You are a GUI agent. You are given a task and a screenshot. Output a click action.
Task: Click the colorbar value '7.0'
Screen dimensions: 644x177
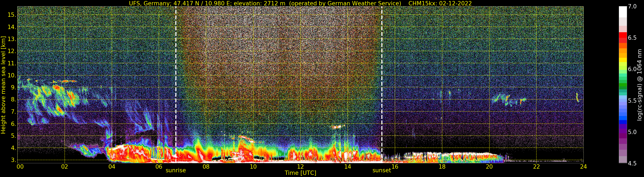click(632, 6)
